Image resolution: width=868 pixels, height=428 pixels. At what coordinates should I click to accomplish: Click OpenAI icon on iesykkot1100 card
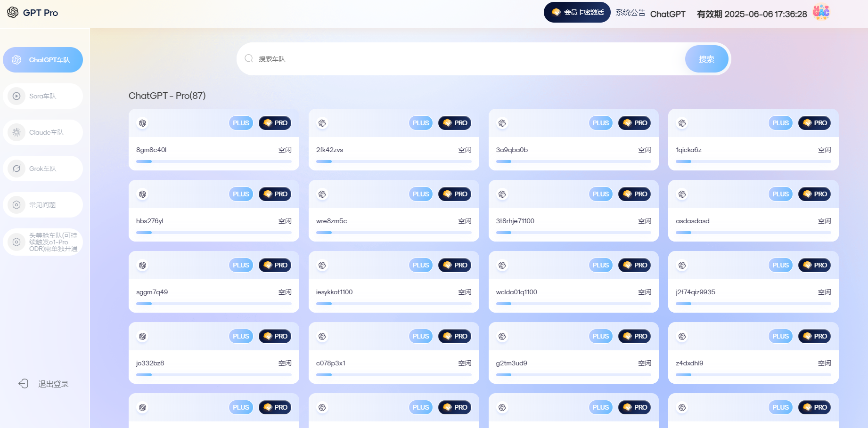(322, 265)
